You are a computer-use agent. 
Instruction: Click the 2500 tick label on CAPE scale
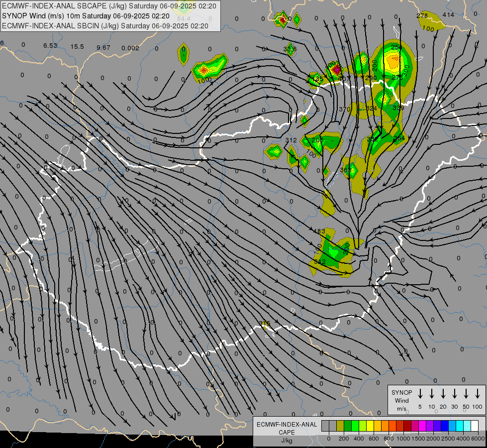pyautogui.click(x=448, y=439)
